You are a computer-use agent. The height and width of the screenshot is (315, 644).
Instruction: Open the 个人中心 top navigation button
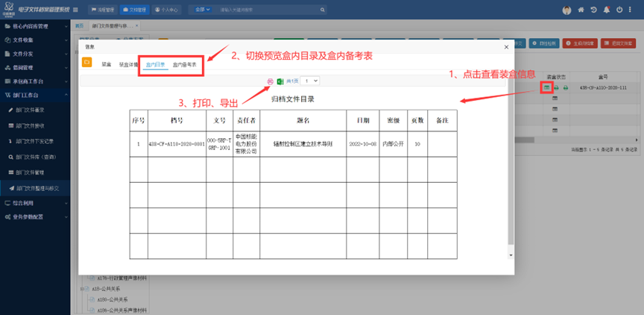(x=167, y=10)
